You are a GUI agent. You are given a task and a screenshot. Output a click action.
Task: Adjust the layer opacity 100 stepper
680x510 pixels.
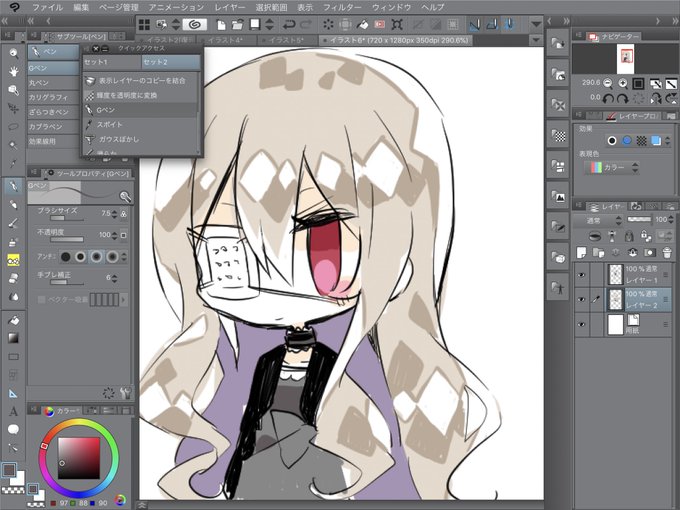[x=671, y=220]
